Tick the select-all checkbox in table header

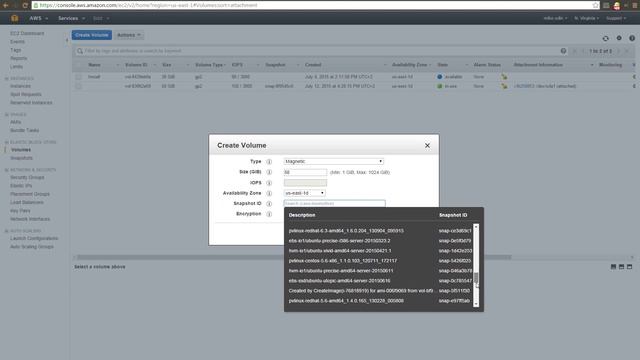[78, 65]
